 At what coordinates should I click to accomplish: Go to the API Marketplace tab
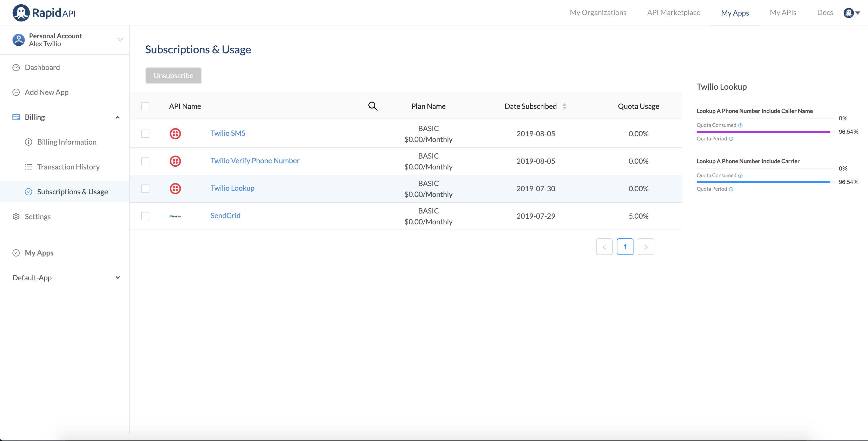click(x=673, y=13)
